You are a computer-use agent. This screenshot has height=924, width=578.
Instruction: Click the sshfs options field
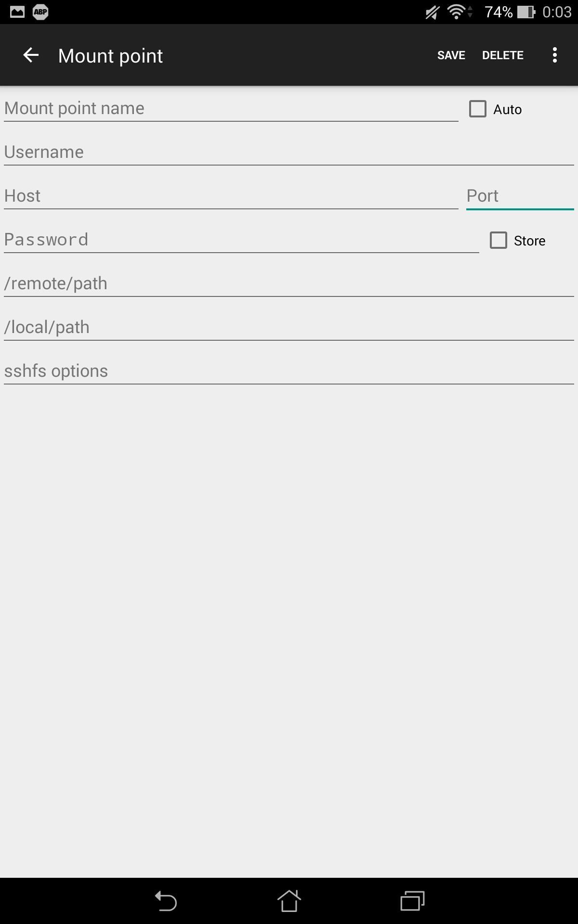289,371
